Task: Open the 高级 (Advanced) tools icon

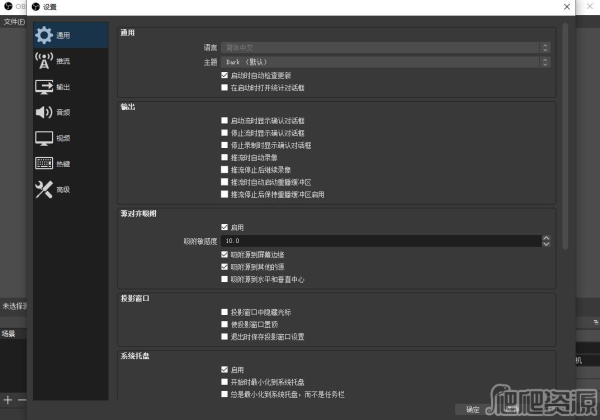Action: click(44, 189)
